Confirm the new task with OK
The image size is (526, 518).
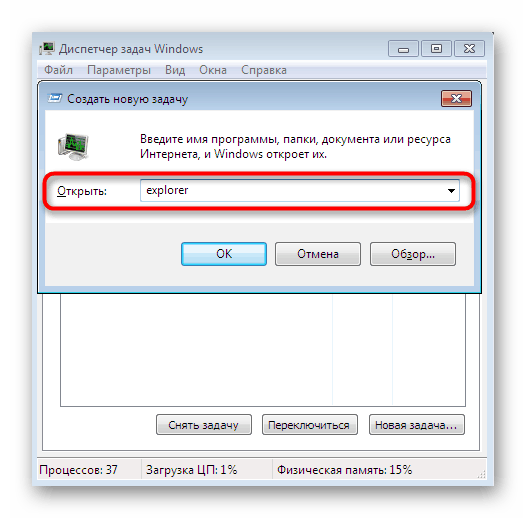(x=224, y=254)
